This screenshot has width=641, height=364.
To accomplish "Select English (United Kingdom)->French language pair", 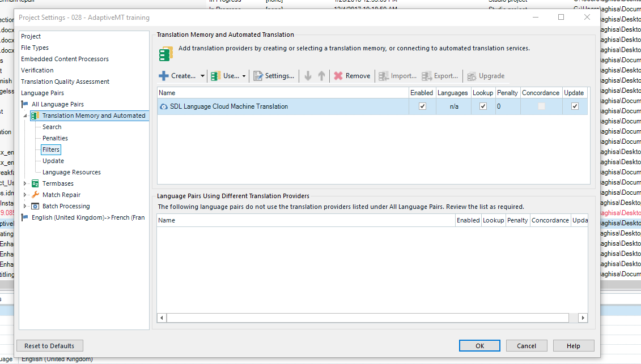I will point(88,218).
